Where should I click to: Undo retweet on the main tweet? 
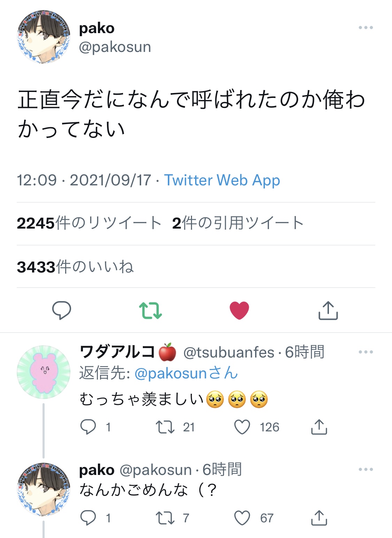click(x=151, y=310)
